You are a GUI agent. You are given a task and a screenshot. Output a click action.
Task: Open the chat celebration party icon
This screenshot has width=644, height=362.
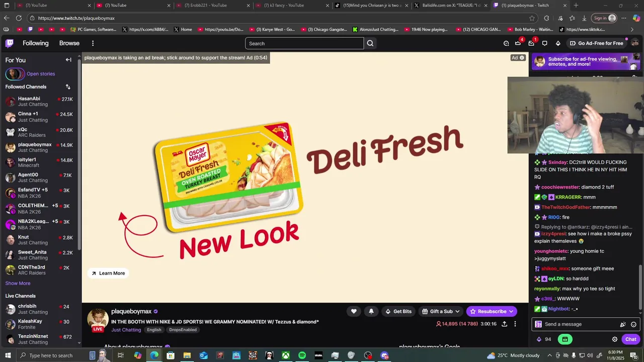623,324
